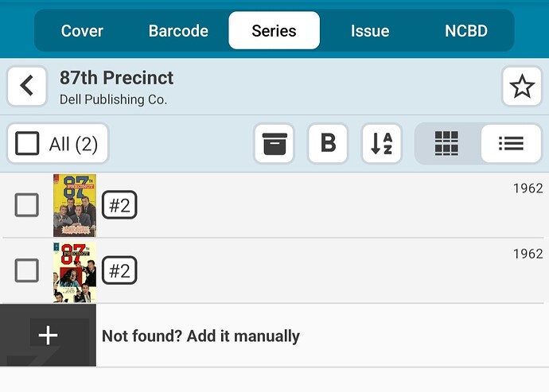Screen dimensions: 549x392
Task: Click the archive box icon
Action: pyautogui.click(x=278, y=144)
